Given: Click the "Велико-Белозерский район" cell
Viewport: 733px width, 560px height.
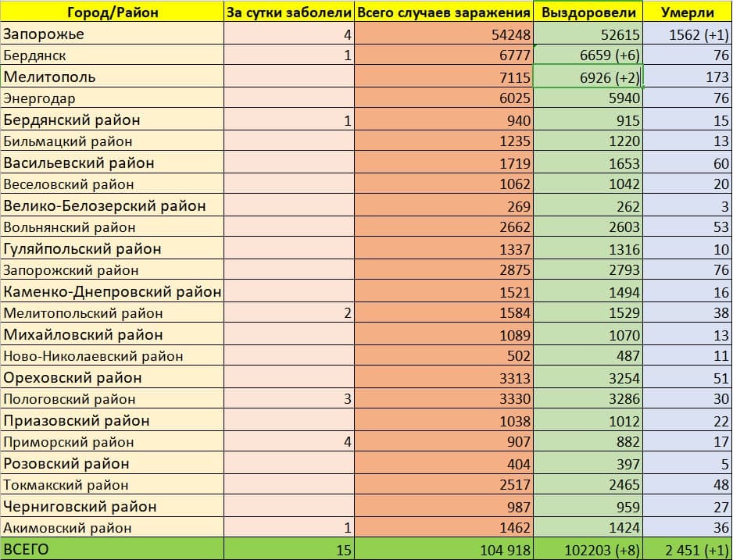Looking at the screenshot, I should click(x=111, y=206).
